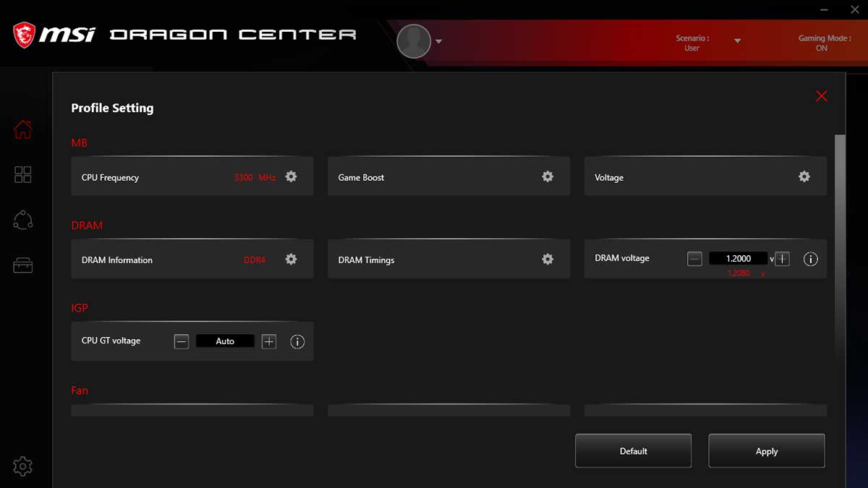Open Game Boost gear settings
The height and width of the screenshot is (488, 868).
(x=548, y=177)
